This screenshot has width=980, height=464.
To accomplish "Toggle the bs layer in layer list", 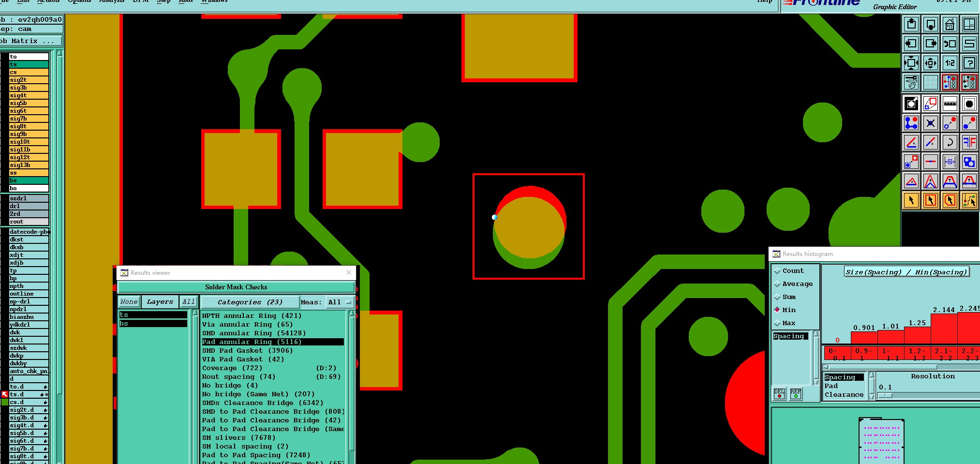I will pos(29,180).
